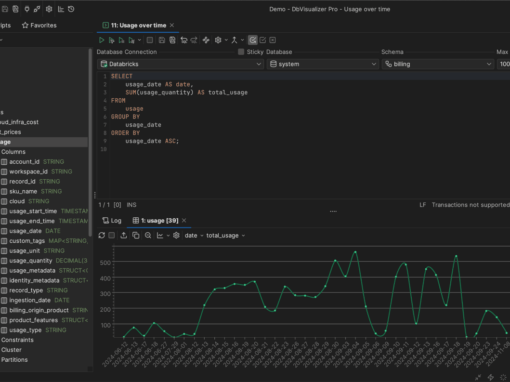Viewport: 510px width, 382px height.
Task: Expand the billing schema dropdown
Action: 438,64
